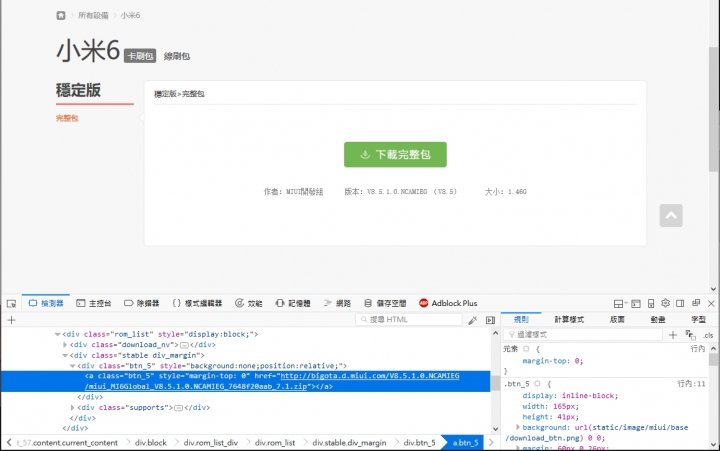Select the 卡刷包 tag next to 小米6
Image resolution: width=720 pixels, height=451 pixels.
[140, 56]
